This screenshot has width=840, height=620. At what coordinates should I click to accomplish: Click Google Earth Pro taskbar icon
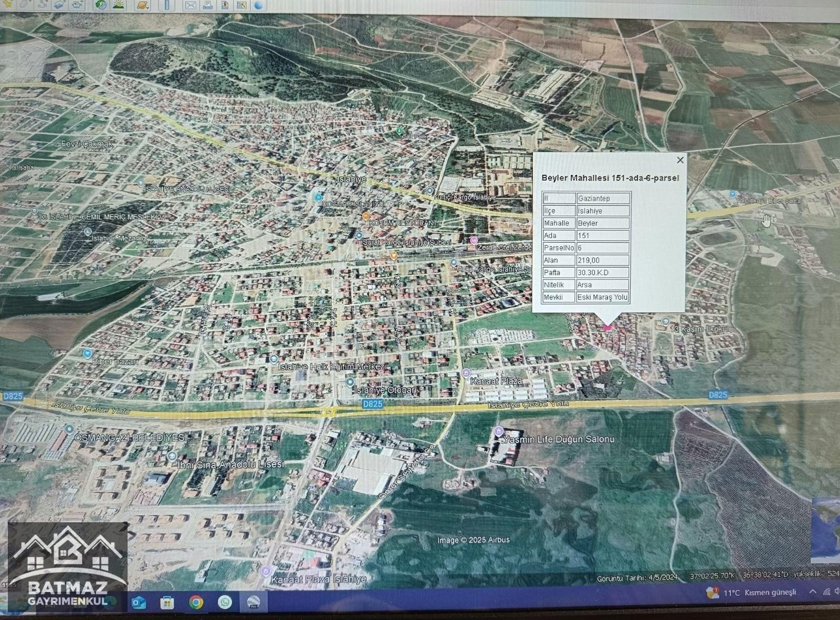click(254, 602)
